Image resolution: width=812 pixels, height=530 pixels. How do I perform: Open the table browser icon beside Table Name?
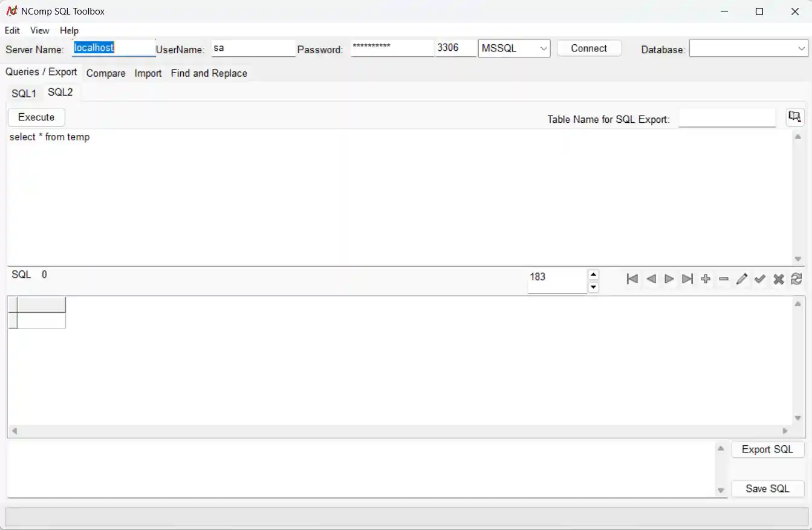pyautogui.click(x=794, y=117)
